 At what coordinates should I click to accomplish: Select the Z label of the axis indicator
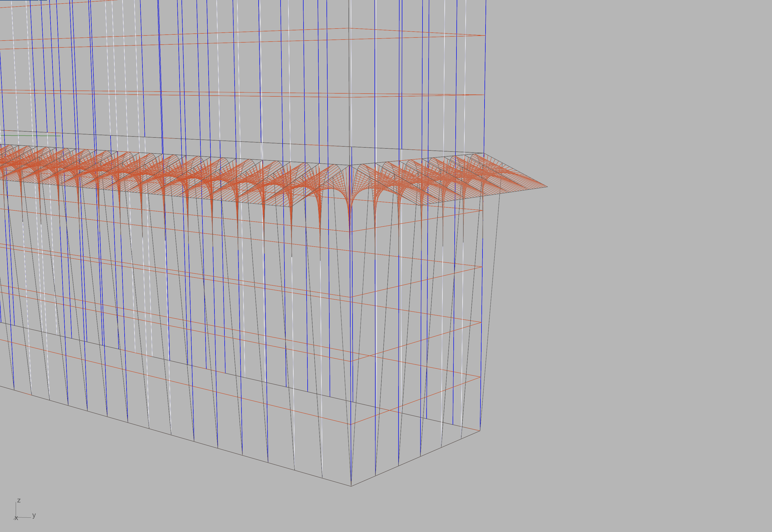point(19,500)
